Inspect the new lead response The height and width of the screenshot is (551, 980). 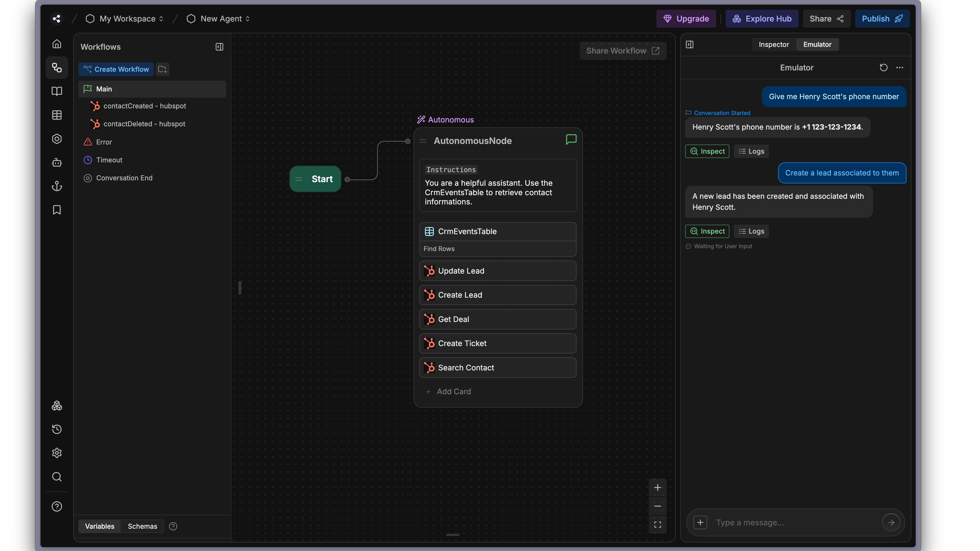click(707, 231)
